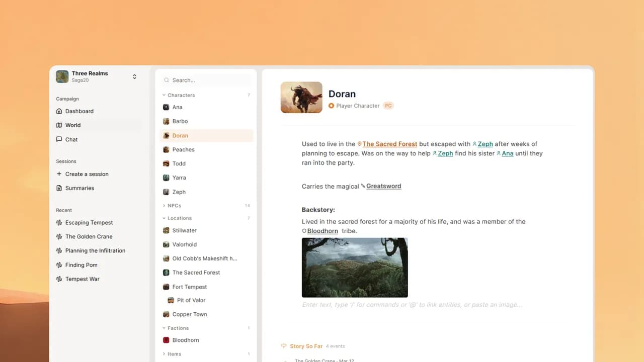Image resolution: width=644 pixels, height=362 pixels.
Task: Click the Three Realms campaign avatar
Action: tap(62, 76)
